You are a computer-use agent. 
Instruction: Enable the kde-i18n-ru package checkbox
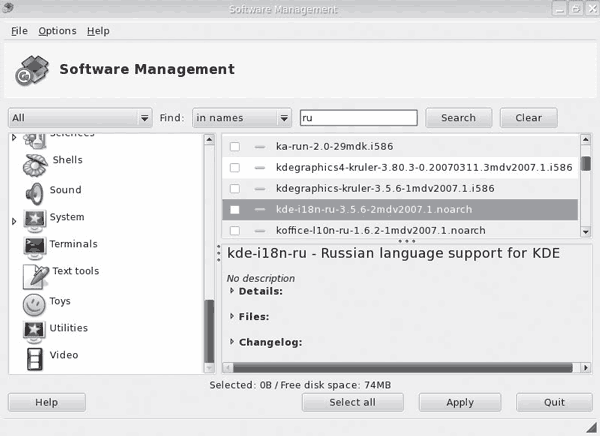click(x=234, y=210)
